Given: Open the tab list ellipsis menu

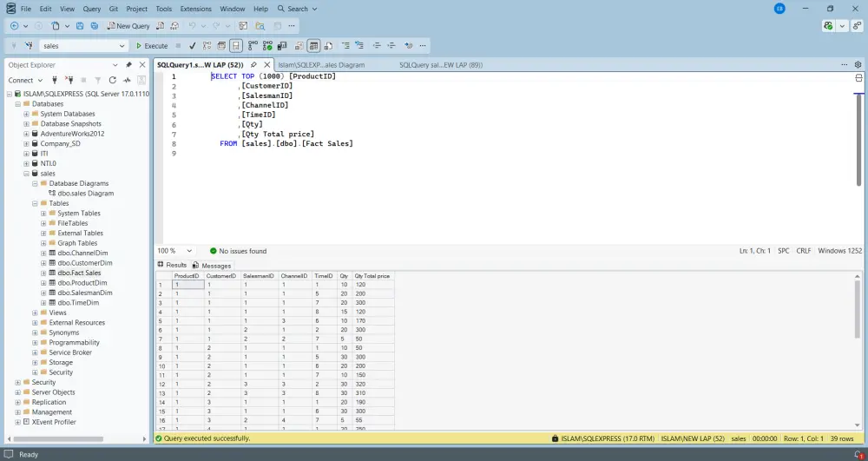Looking at the screenshot, I should pos(845,65).
